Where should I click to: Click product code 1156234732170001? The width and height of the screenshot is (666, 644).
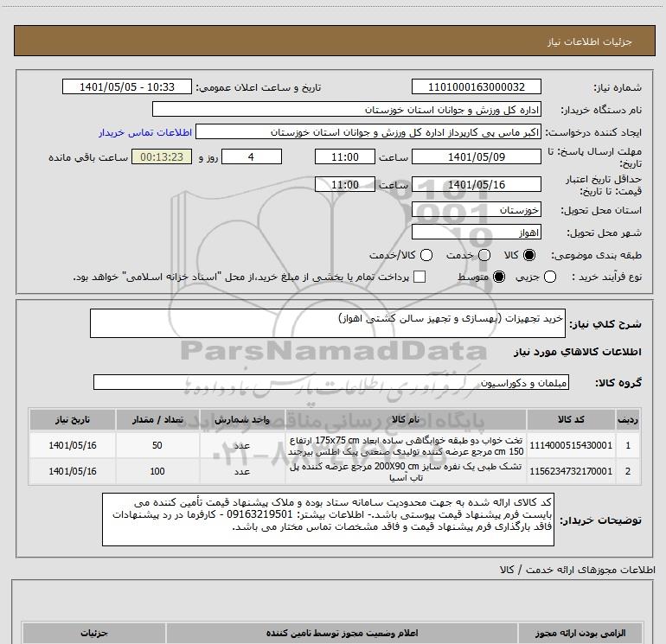tap(571, 471)
